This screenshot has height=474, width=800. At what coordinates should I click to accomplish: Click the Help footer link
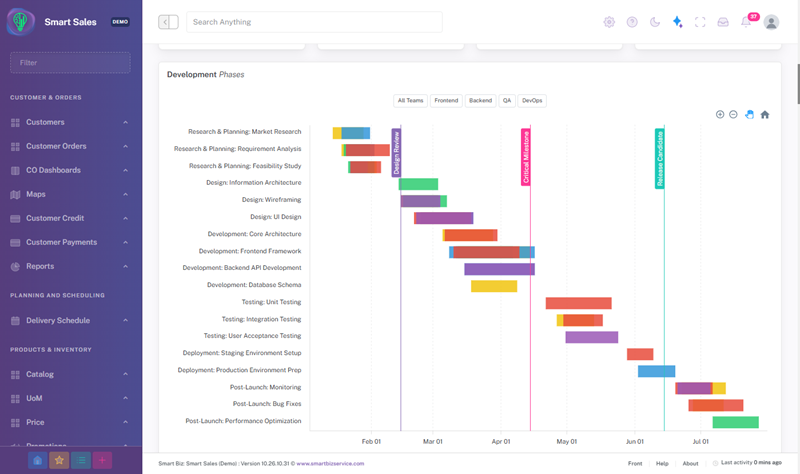pyautogui.click(x=662, y=463)
